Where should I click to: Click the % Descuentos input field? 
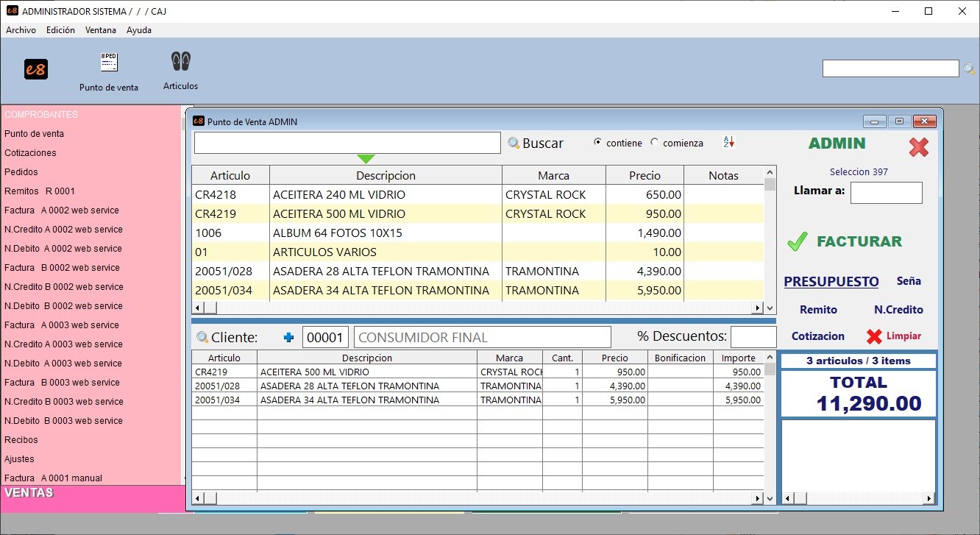pyautogui.click(x=753, y=338)
